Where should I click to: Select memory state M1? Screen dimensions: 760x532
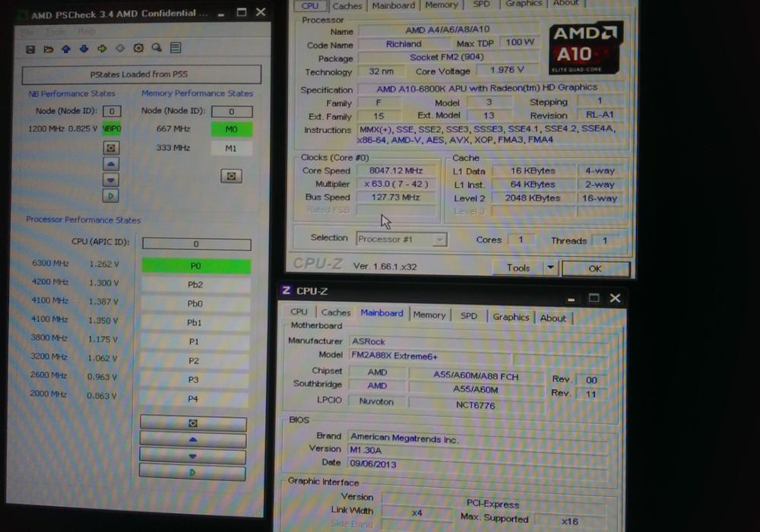click(232, 148)
